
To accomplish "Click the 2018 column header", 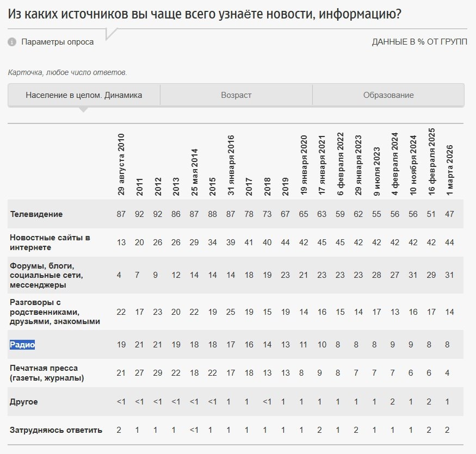I will click(267, 186).
